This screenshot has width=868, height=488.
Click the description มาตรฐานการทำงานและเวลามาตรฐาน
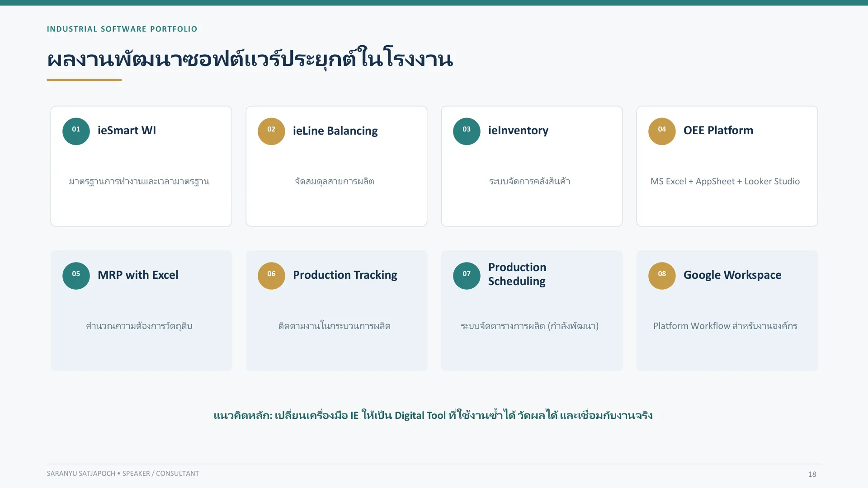coord(139,182)
